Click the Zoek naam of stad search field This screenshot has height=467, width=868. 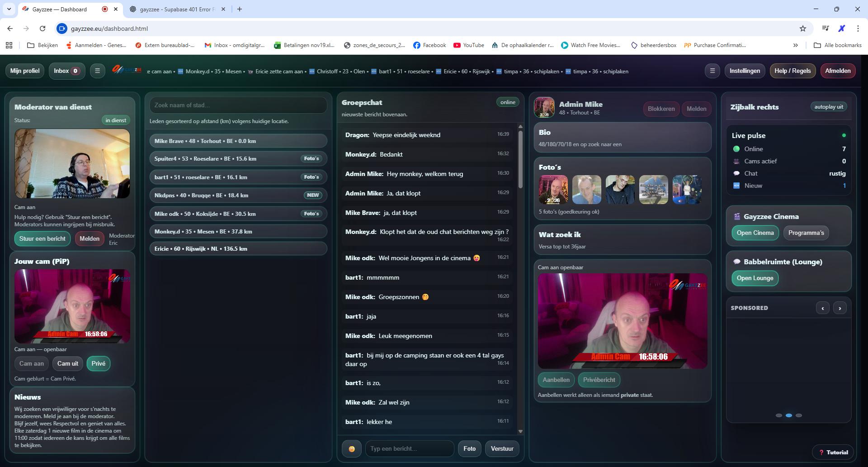click(238, 105)
